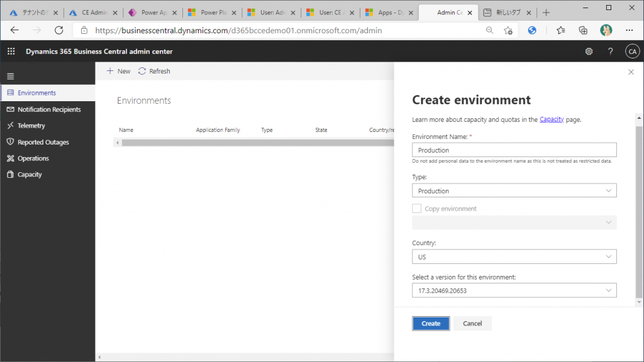
Task: Close the 新しいタブ tab
Action: tap(528, 13)
